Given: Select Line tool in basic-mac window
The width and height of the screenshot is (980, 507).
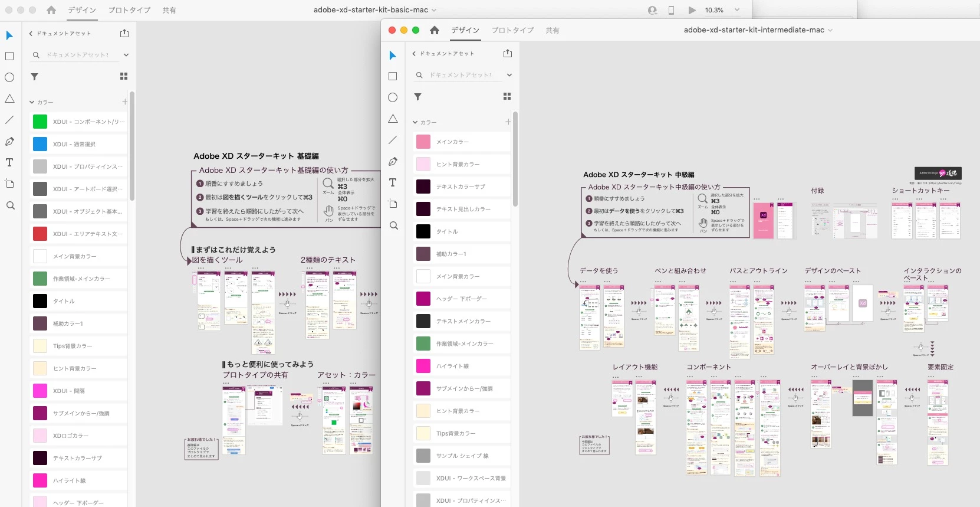Looking at the screenshot, I should [9, 120].
